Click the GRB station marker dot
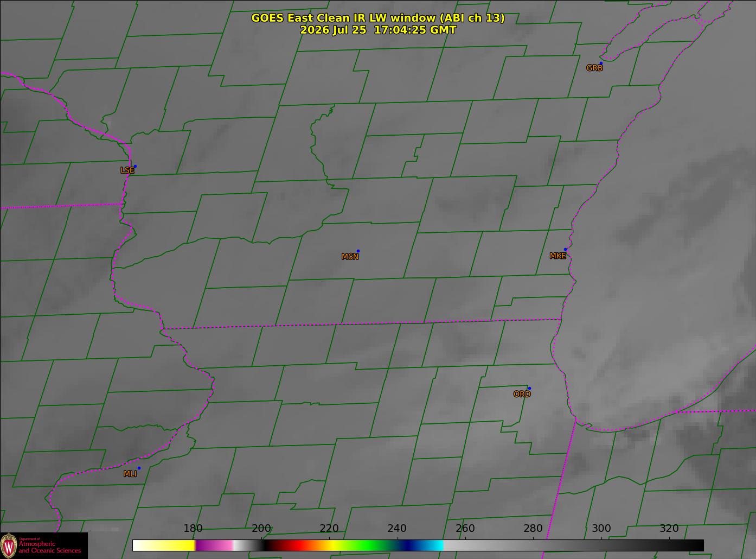 601,63
